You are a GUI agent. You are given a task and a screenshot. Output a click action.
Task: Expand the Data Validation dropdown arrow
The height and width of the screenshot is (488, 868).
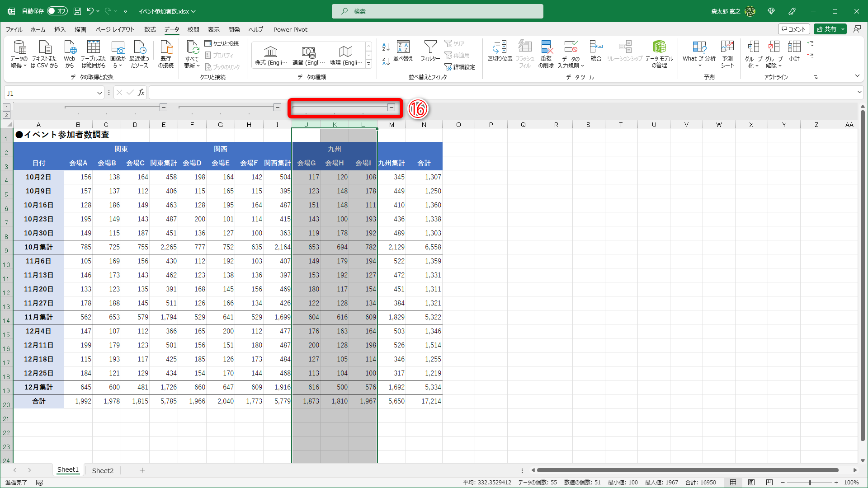point(582,66)
